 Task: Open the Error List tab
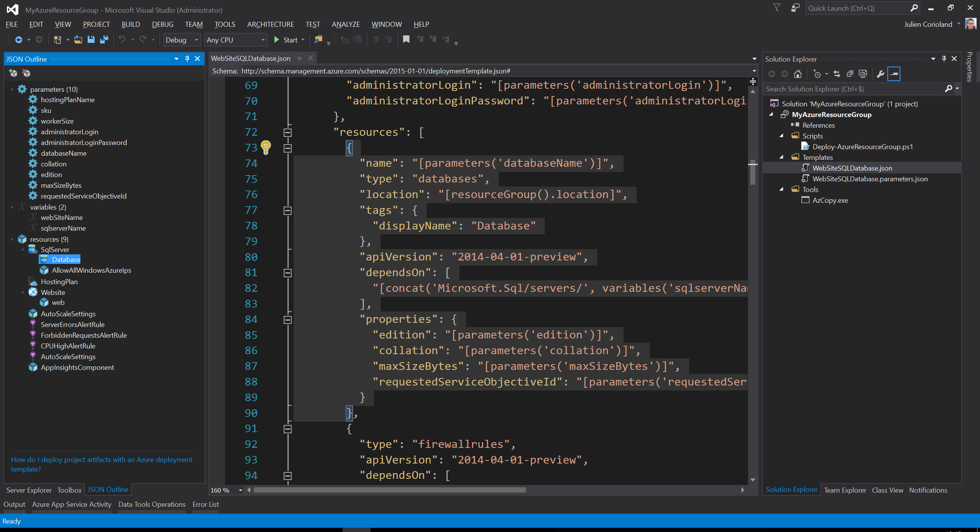coord(206,504)
